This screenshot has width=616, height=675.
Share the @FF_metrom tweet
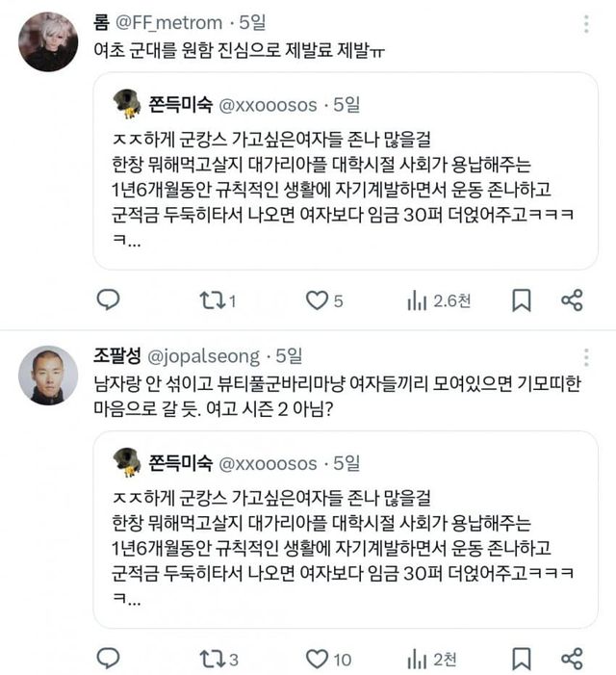point(572,300)
